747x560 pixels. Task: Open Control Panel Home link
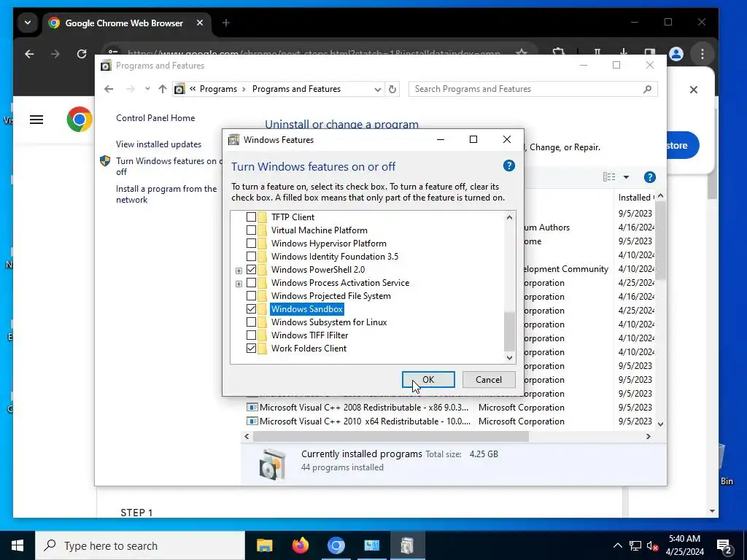pyautogui.click(x=155, y=118)
